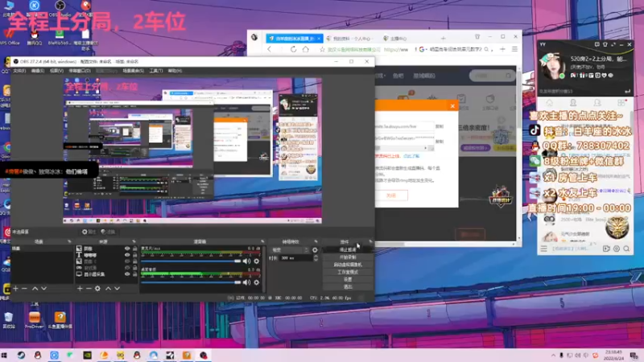This screenshot has height=362, width=644.
Task: Mute upper audio mixer channel
Action: 246,261
